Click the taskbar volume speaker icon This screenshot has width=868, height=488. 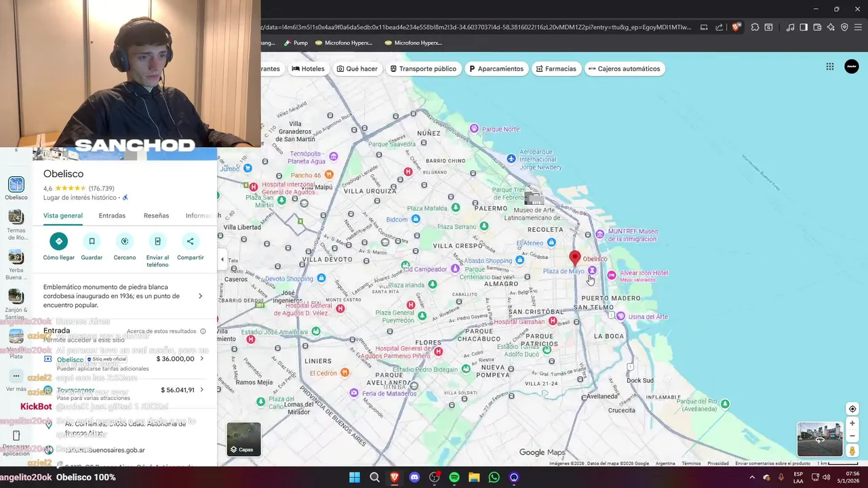point(826,477)
